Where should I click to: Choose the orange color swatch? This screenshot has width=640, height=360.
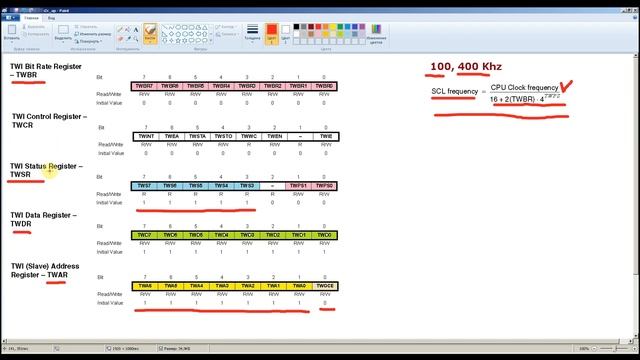click(326, 27)
